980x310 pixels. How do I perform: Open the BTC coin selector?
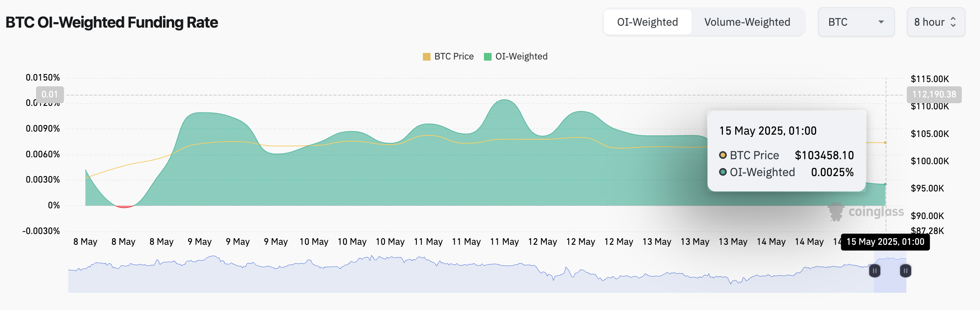point(856,22)
